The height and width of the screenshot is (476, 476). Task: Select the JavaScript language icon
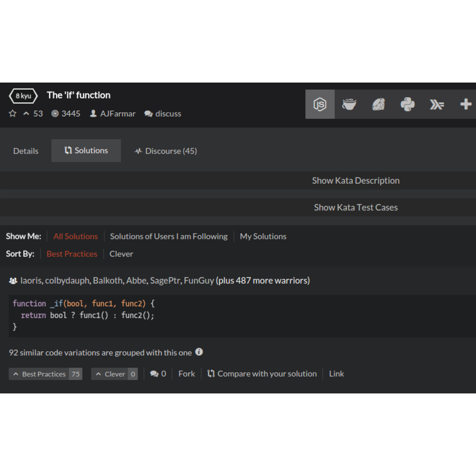point(320,104)
